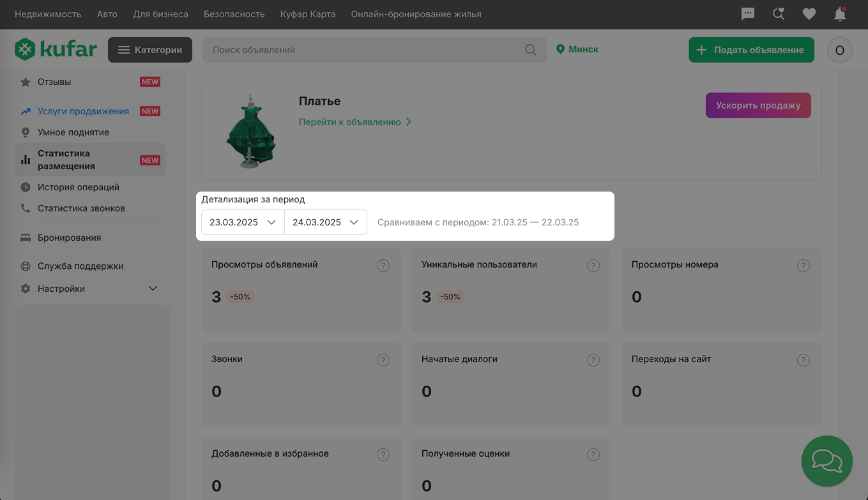Click the Отзывы star icon

[x=26, y=82]
